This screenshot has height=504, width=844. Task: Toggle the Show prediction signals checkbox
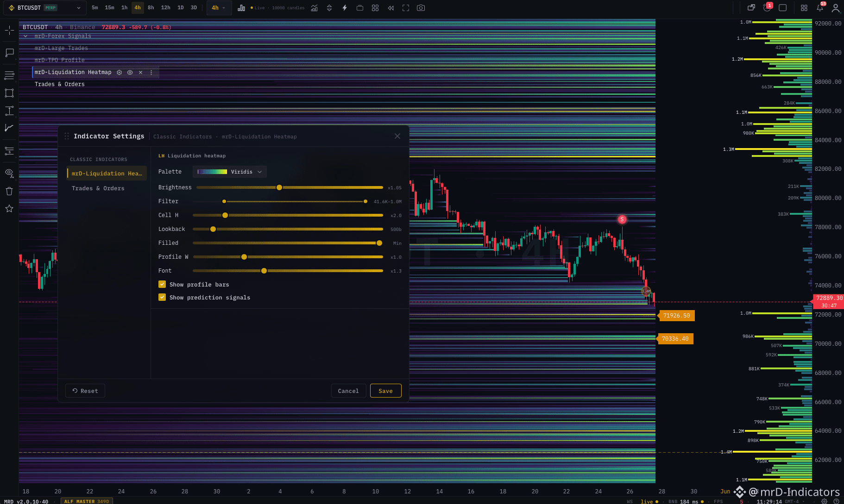(x=162, y=298)
